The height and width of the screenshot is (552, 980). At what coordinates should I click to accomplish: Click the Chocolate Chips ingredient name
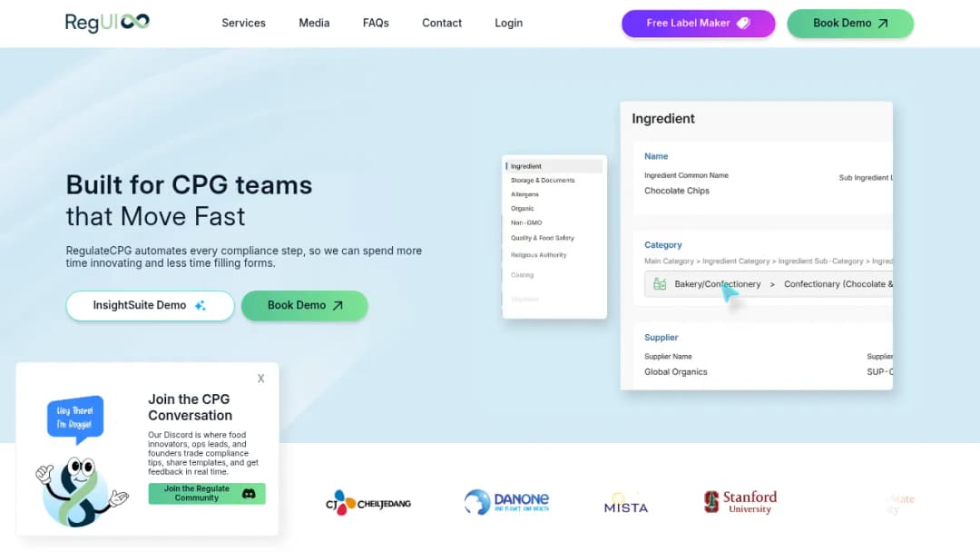tap(677, 191)
